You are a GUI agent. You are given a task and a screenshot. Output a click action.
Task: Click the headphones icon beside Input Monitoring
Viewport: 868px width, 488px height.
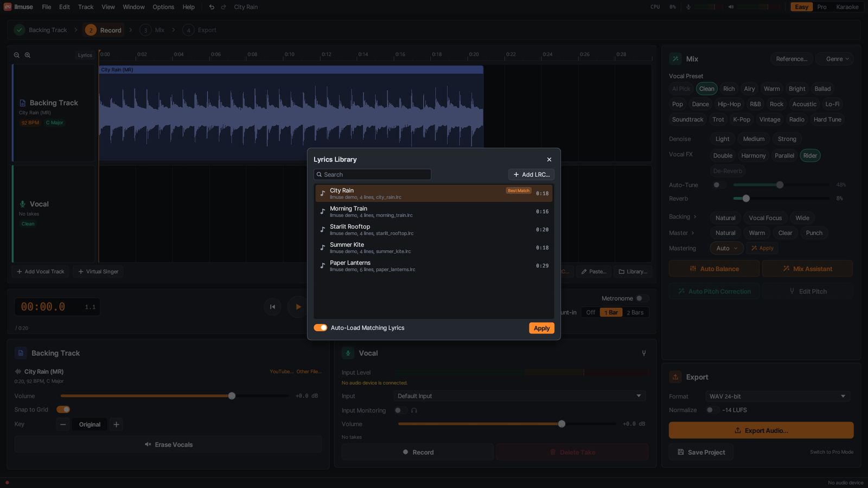point(414,410)
